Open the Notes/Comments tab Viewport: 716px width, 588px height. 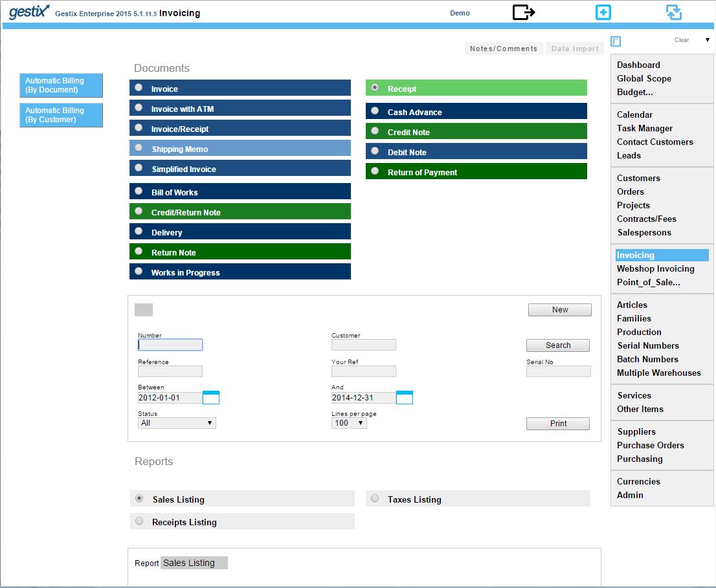[x=504, y=49]
